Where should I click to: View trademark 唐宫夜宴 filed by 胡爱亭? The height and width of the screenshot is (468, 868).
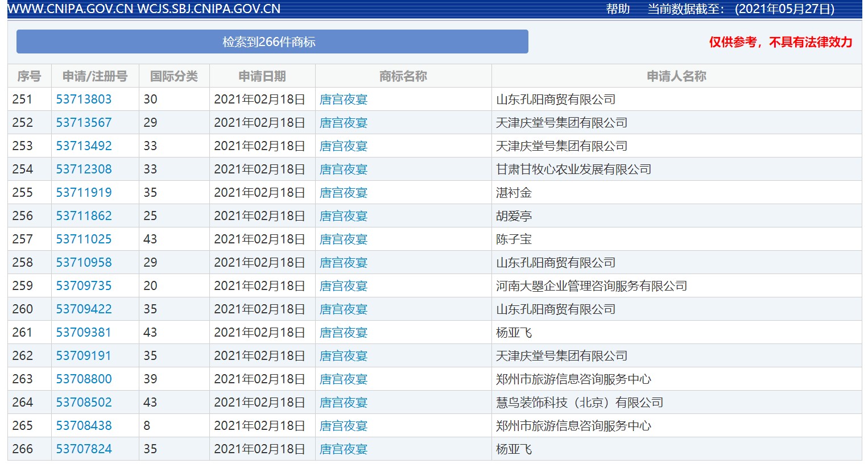[343, 216]
